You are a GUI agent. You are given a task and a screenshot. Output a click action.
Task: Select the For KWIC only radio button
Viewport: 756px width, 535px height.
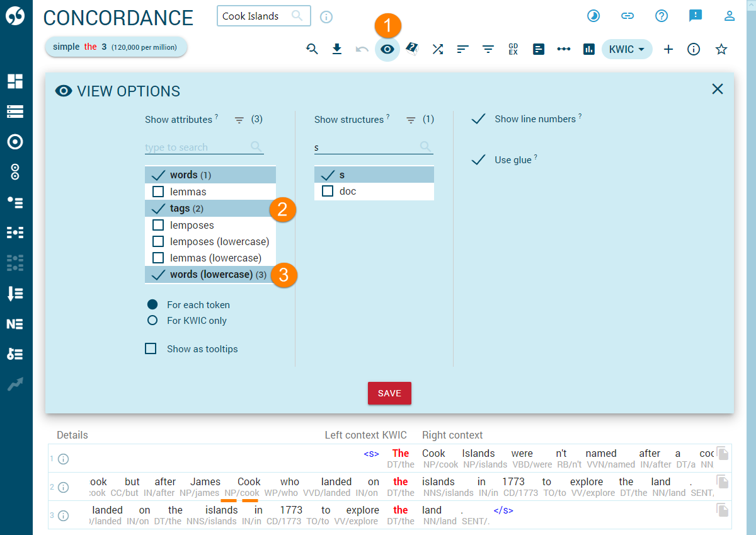pyautogui.click(x=152, y=320)
